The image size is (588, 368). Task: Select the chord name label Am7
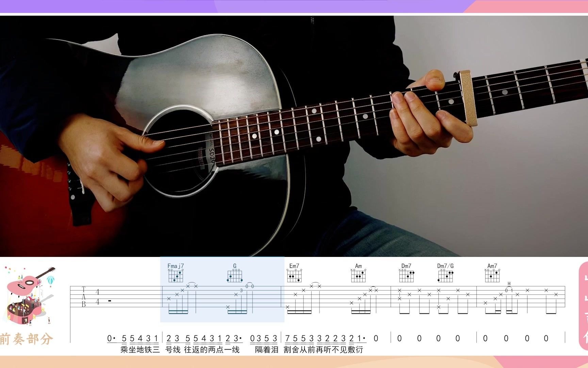(x=492, y=266)
